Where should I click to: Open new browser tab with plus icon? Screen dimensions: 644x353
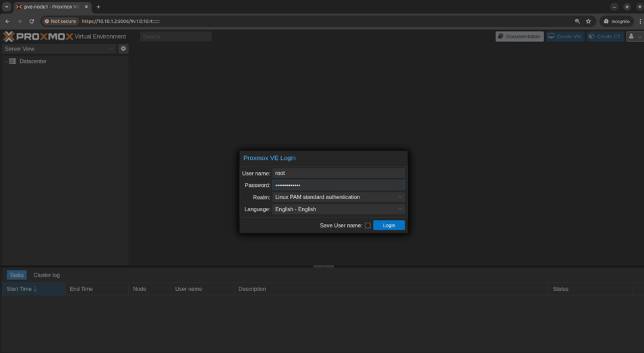pyautogui.click(x=98, y=7)
